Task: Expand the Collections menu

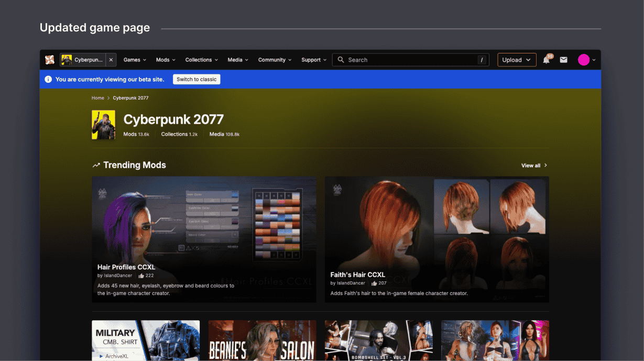Action: (202, 60)
